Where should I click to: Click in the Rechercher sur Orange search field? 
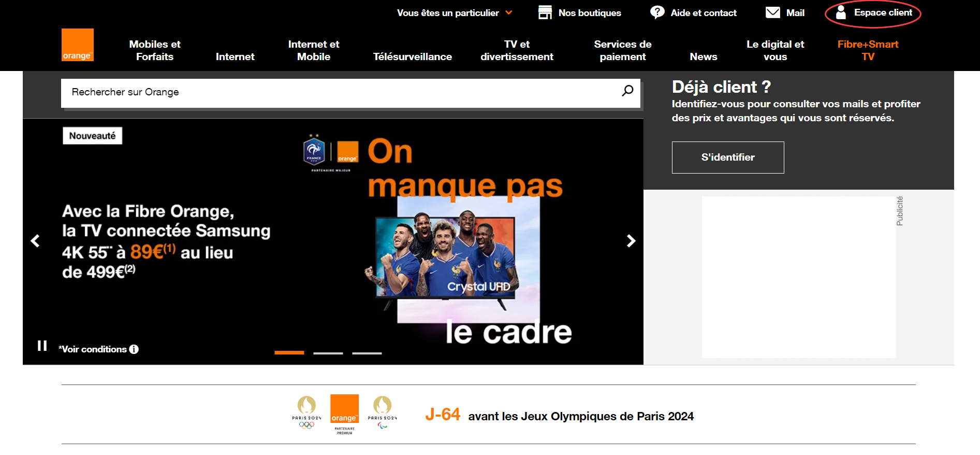[x=350, y=93]
